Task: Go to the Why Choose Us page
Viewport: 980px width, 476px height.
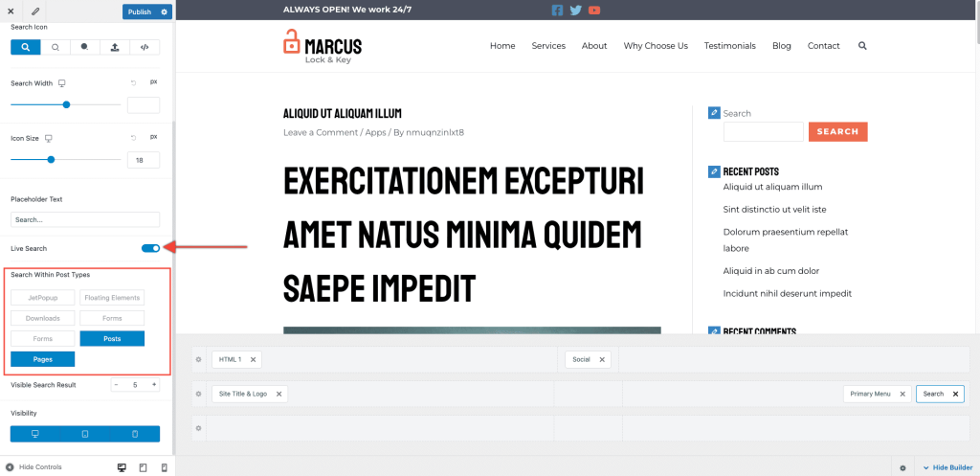Action: click(656, 46)
